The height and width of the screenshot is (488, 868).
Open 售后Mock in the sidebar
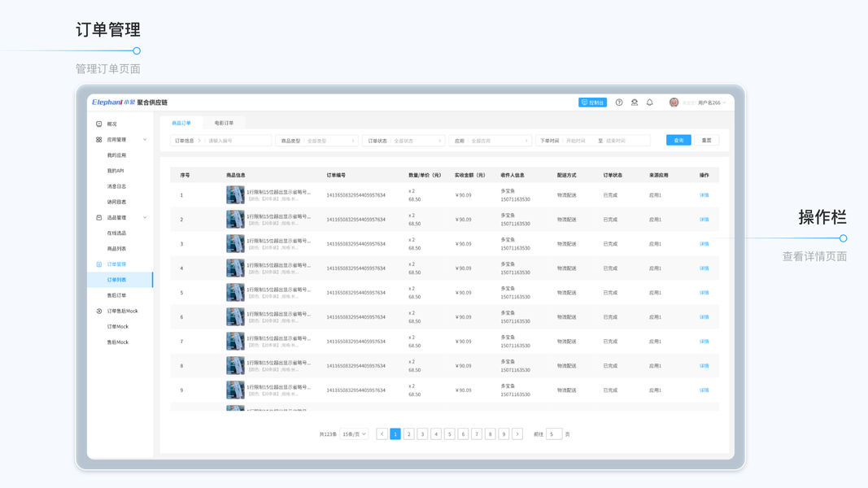pos(117,342)
